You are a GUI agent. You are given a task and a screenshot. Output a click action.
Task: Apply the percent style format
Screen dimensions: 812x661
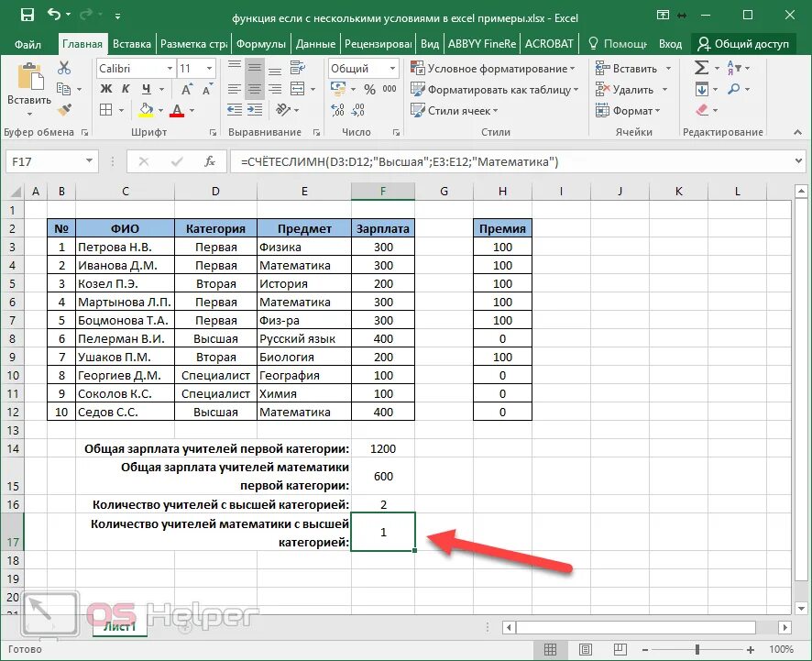369,89
